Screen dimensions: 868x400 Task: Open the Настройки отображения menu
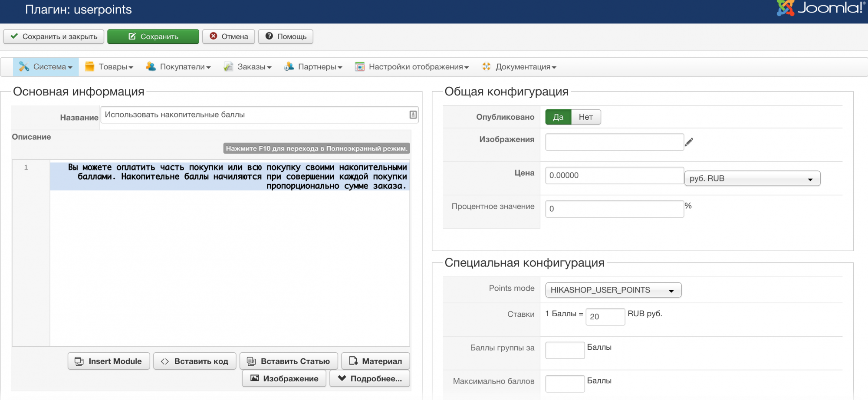412,67
